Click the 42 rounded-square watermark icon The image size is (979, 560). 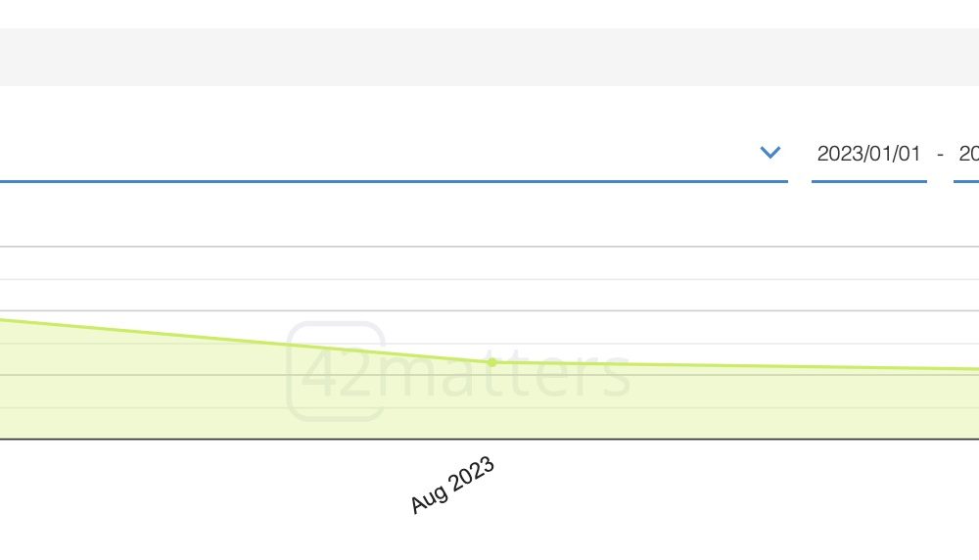[x=336, y=371]
